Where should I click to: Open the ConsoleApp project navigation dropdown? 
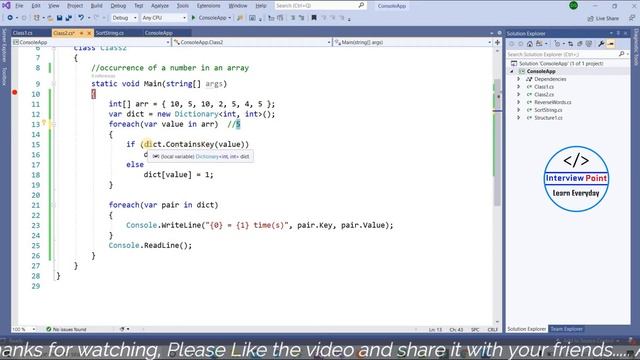(x=91, y=42)
